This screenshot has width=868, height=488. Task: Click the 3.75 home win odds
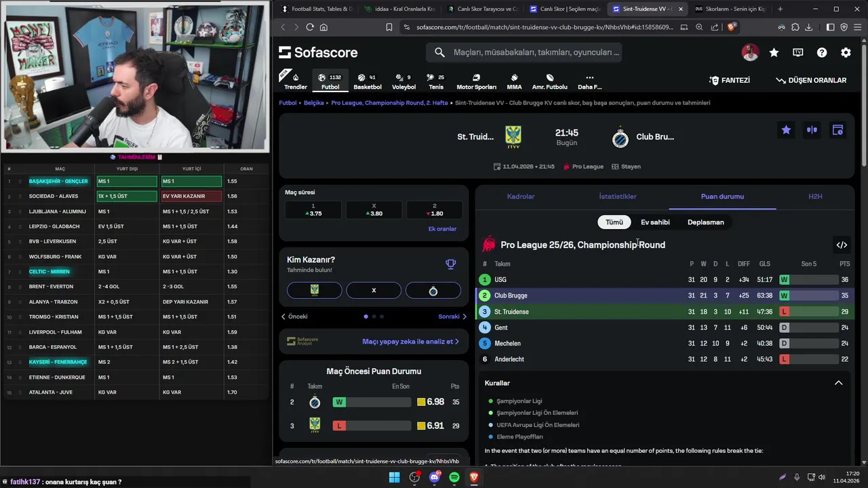point(313,210)
